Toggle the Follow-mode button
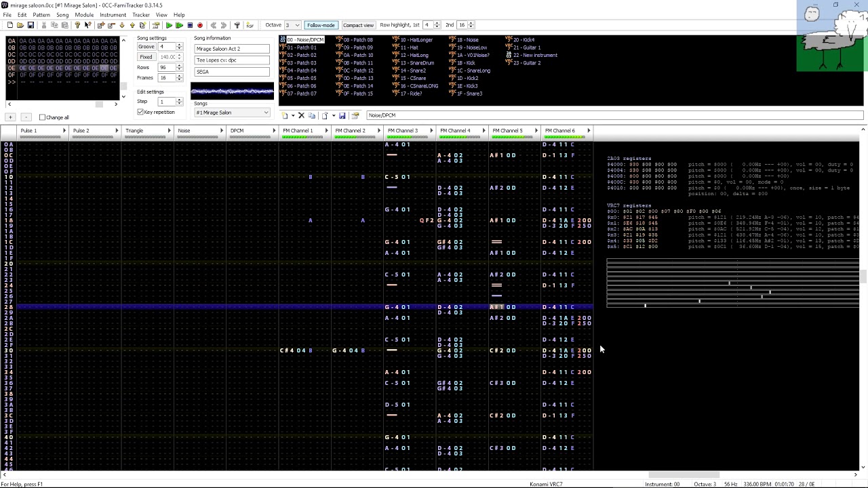 click(x=321, y=25)
